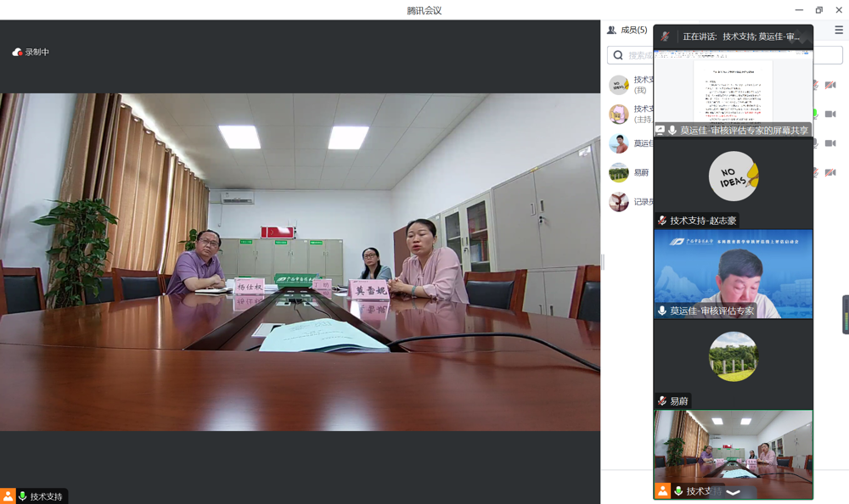Toggle the camera icon for the host (主持人) row

(830, 115)
